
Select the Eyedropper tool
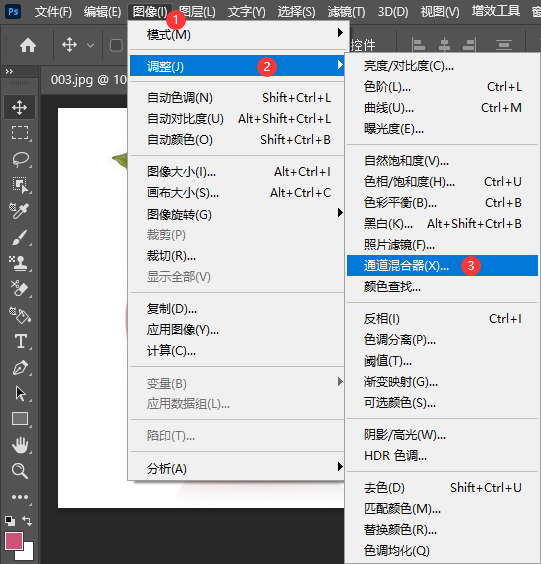[x=19, y=211]
